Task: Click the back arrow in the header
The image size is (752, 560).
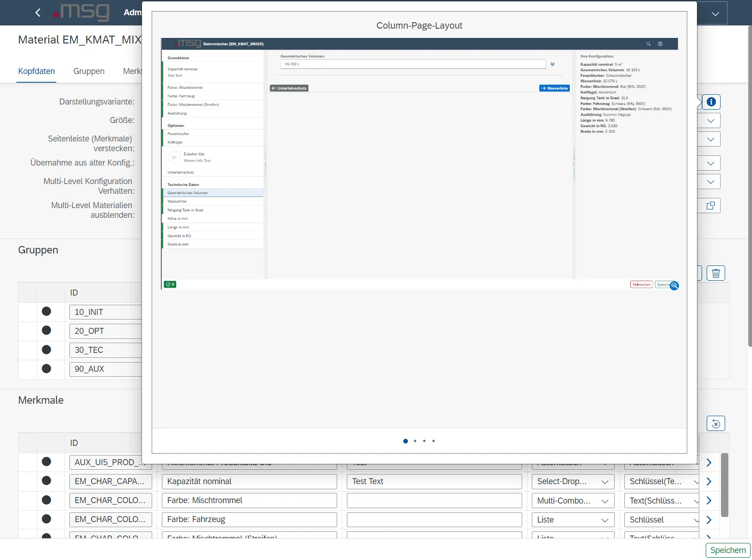Action: pos(38,12)
